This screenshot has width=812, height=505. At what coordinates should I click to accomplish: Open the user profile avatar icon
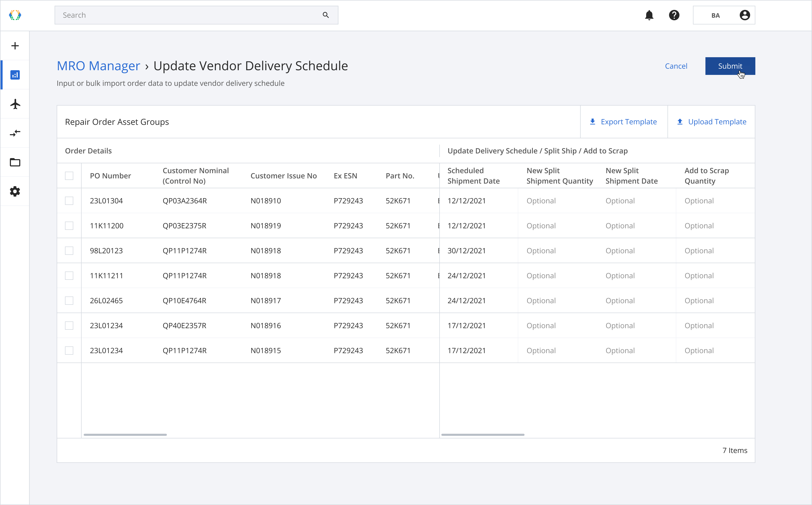pyautogui.click(x=745, y=15)
